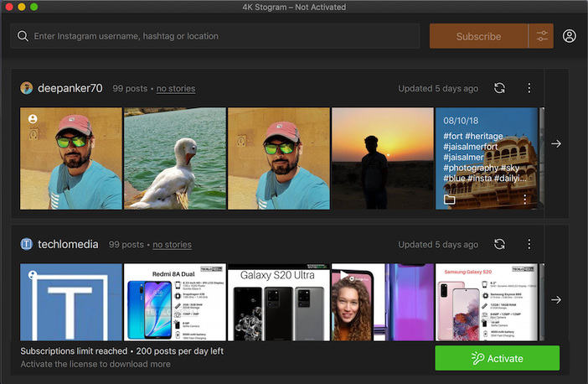This screenshot has height=384, width=588.
Task: Focus the Instagram username search field
Action: tap(215, 36)
